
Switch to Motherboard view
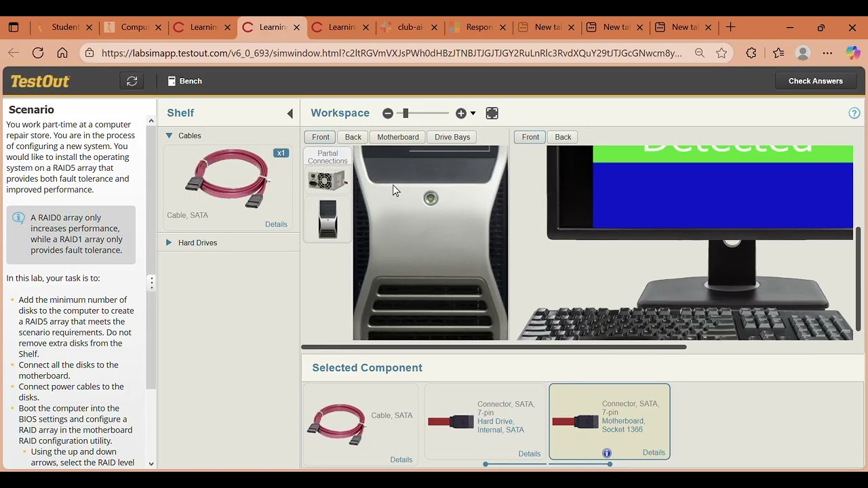point(398,137)
